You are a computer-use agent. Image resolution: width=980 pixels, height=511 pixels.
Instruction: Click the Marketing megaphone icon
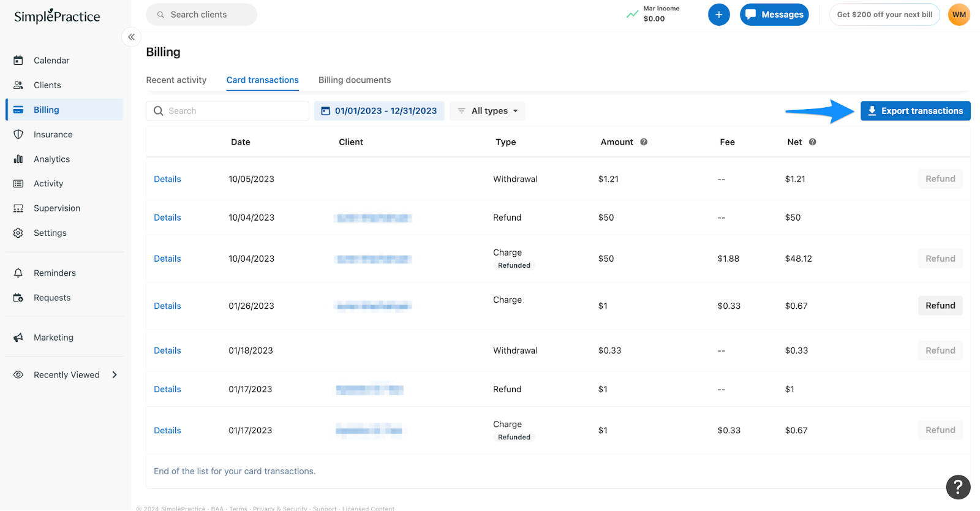coord(18,338)
